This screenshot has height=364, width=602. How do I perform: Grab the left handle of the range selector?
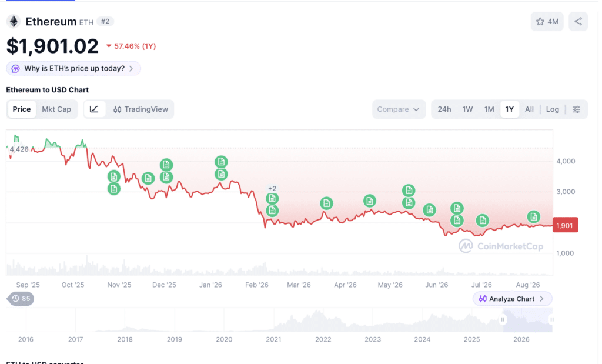point(503,319)
